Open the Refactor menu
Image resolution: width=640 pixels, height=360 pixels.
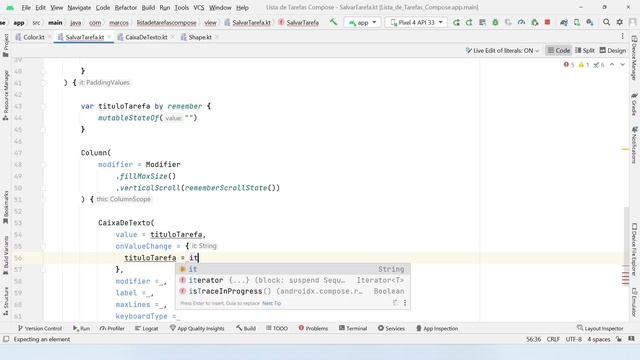click(126, 7)
